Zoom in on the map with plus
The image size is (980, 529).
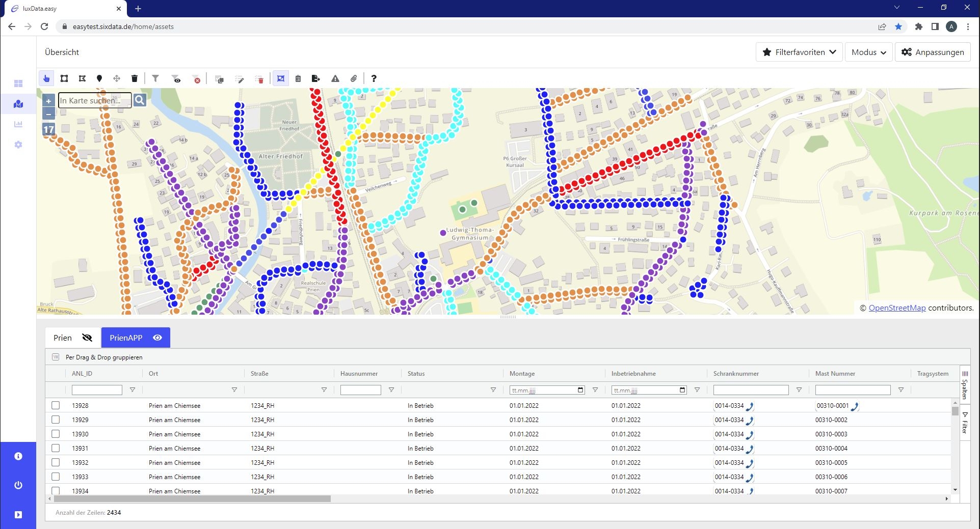tap(48, 101)
